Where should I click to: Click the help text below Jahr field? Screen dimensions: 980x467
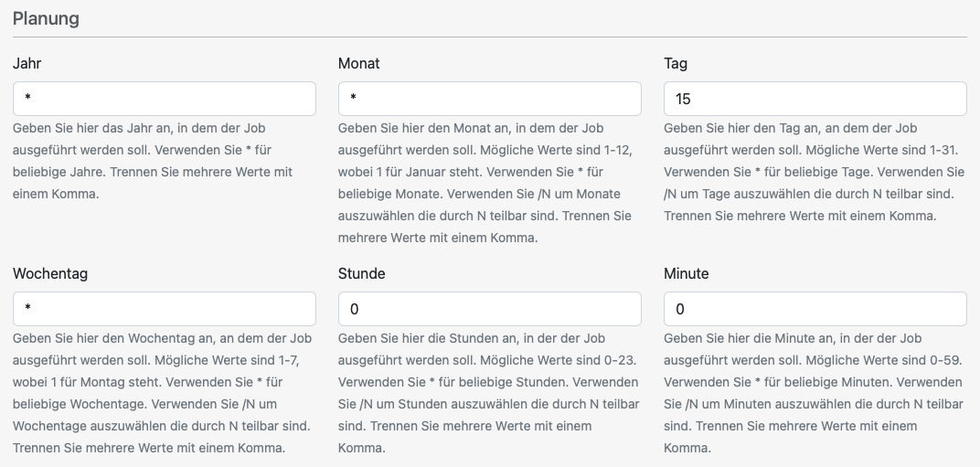coord(153,161)
